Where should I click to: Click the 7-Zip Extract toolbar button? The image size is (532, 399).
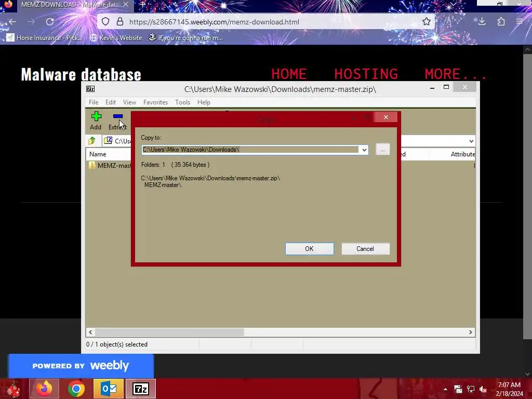117,121
